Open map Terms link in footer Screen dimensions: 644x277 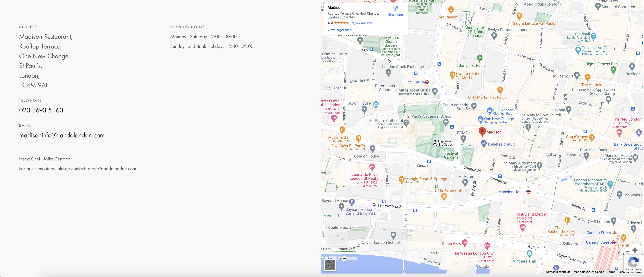[611, 272]
